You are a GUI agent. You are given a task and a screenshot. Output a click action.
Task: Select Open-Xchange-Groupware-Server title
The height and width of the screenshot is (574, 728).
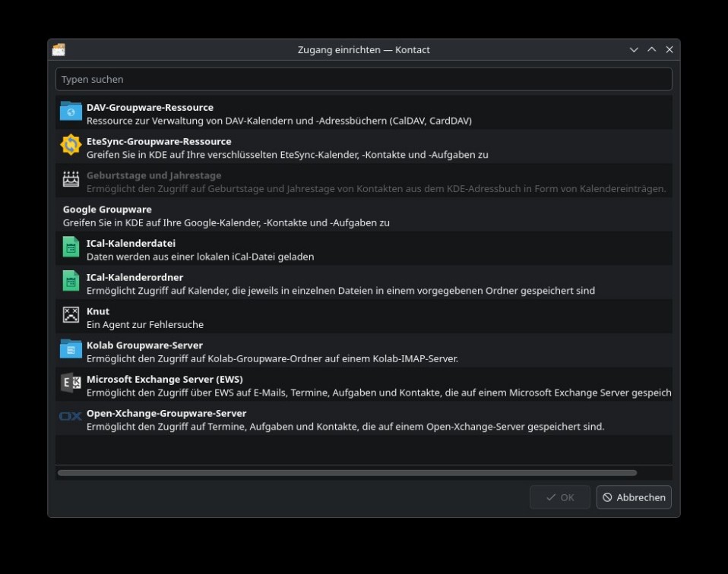(166, 413)
